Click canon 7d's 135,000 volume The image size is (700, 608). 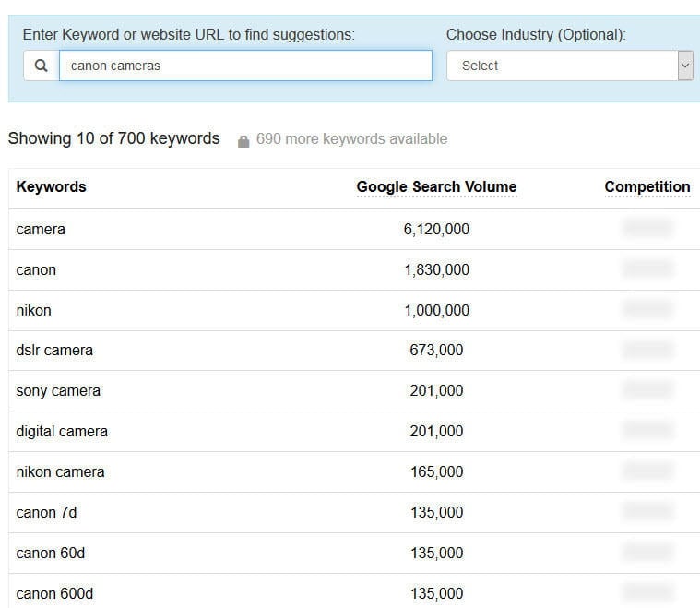click(436, 512)
